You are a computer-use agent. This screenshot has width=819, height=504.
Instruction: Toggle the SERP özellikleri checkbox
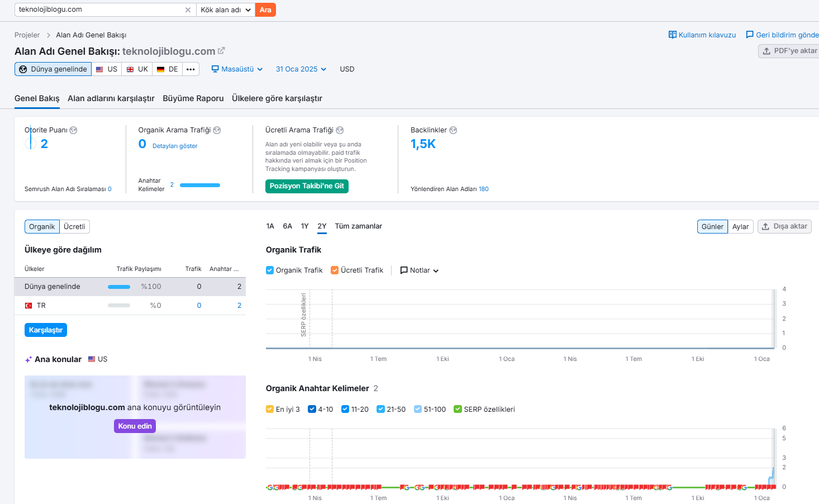pos(458,409)
